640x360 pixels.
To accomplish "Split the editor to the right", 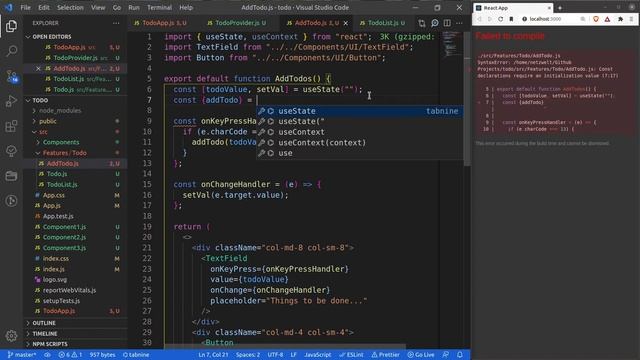I will pos(447,23).
